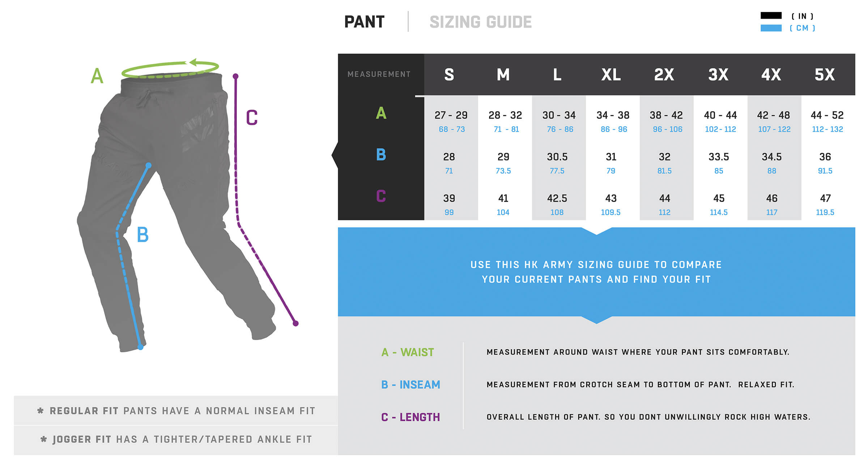The image size is (868, 465).
Task: Click the B - INSEAM legend label
Action: click(x=410, y=385)
